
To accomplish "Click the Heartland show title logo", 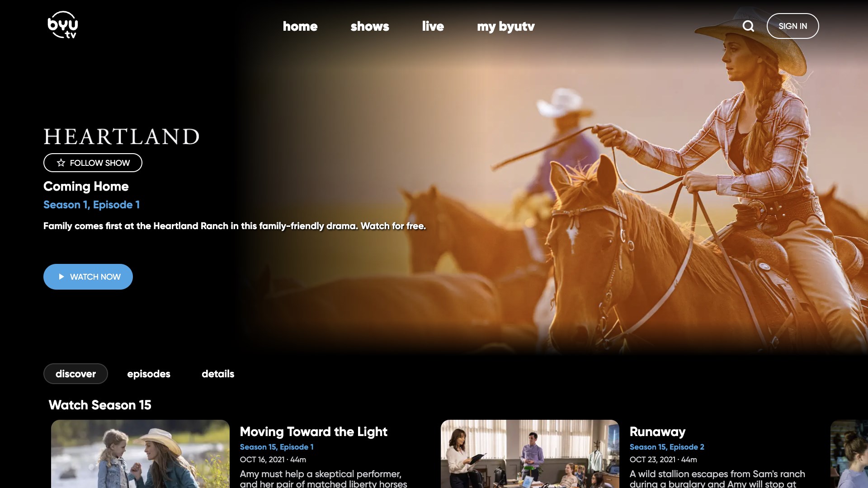I will click(x=121, y=136).
